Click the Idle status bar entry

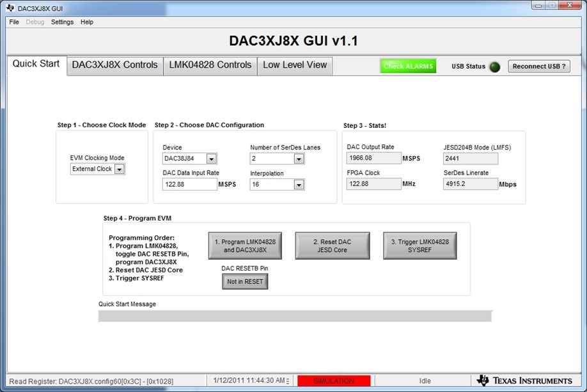425,380
